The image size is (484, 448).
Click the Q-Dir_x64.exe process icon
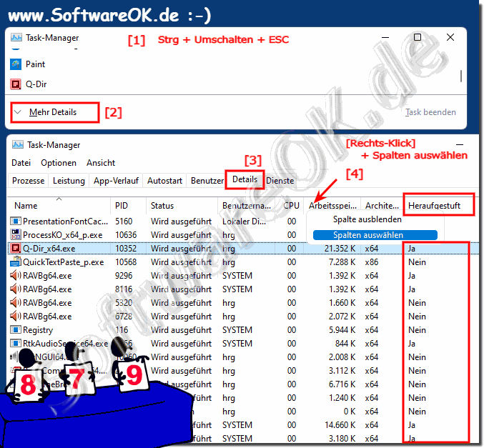click(x=16, y=249)
